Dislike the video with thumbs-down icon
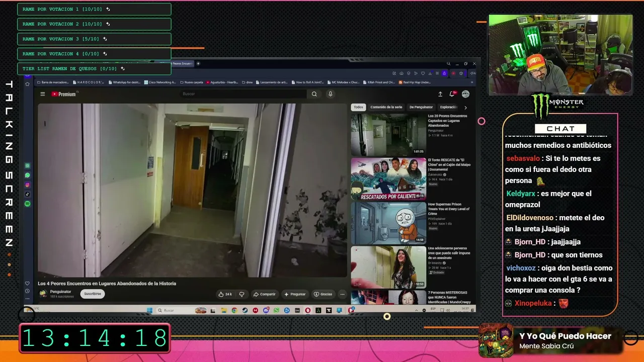644x362 pixels. pyautogui.click(x=242, y=294)
